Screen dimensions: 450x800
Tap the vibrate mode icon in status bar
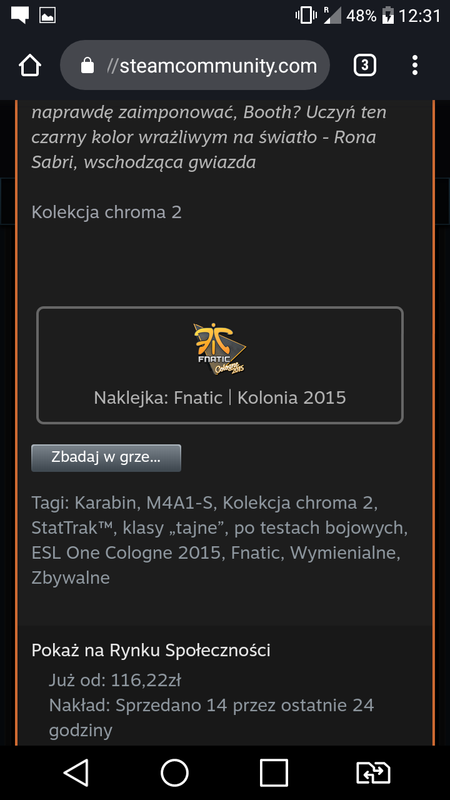(x=305, y=15)
